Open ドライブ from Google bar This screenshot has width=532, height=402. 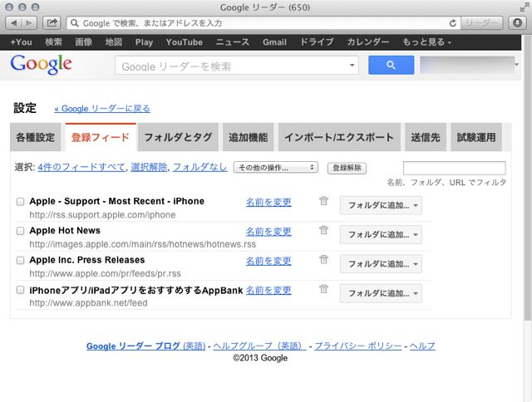(x=317, y=42)
